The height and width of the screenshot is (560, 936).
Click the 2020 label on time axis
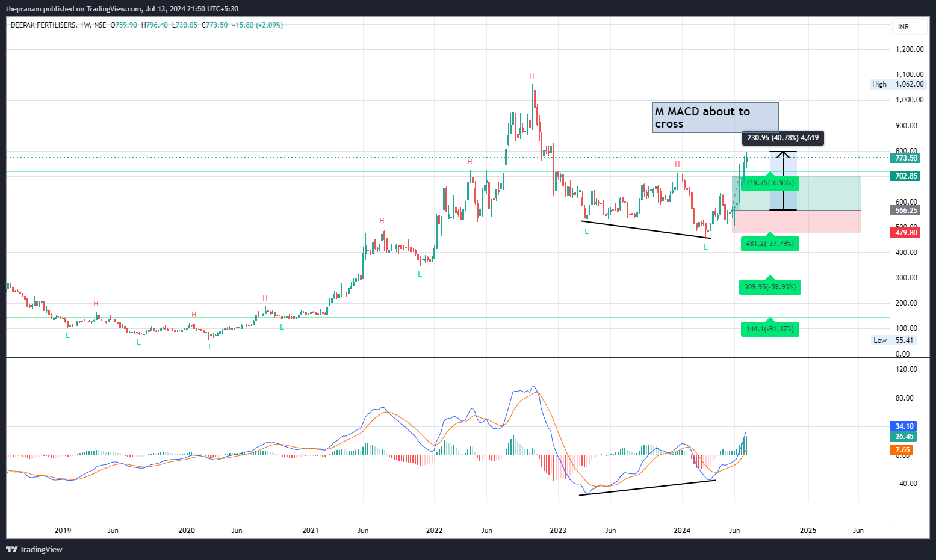pyautogui.click(x=187, y=531)
